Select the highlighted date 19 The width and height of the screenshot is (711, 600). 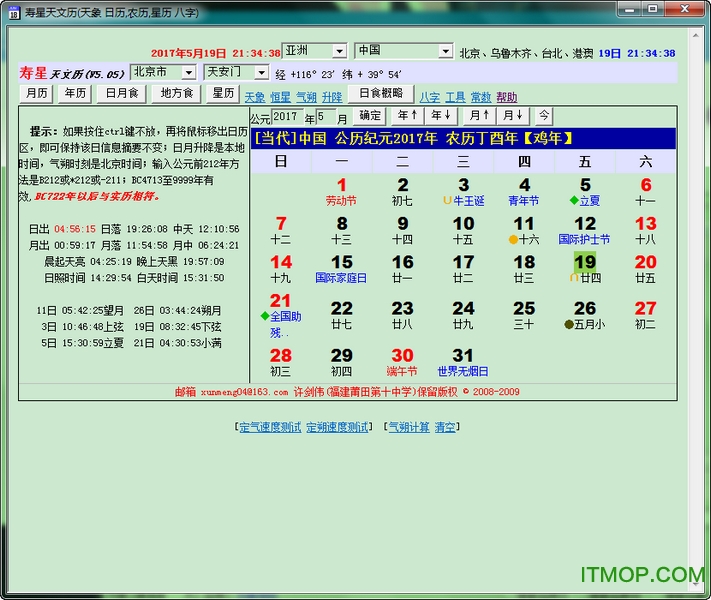tap(585, 264)
